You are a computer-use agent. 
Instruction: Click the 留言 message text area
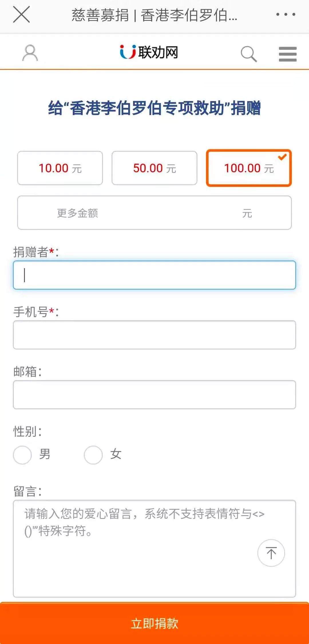pyautogui.click(x=154, y=548)
